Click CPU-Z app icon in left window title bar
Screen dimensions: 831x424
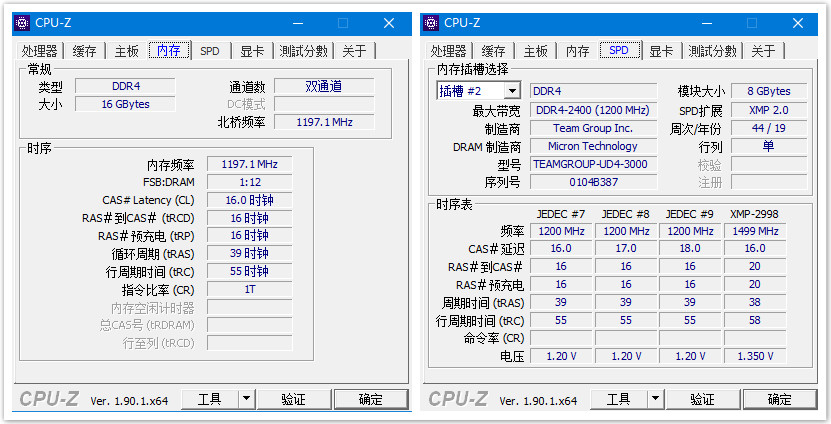(x=22, y=23)
